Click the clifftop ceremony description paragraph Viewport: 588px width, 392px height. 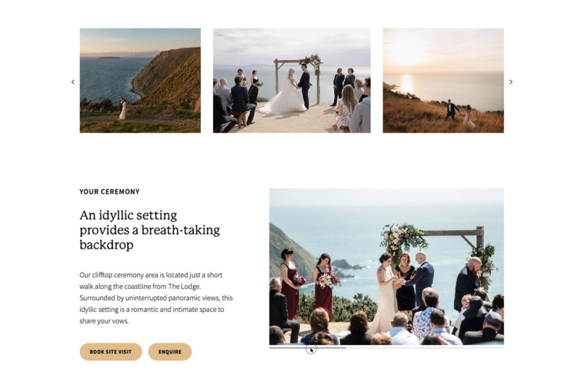156,298
